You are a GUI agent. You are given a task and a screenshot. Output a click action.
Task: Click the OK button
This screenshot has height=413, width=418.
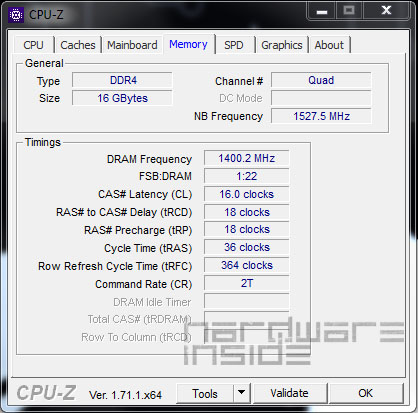(366, 393)
